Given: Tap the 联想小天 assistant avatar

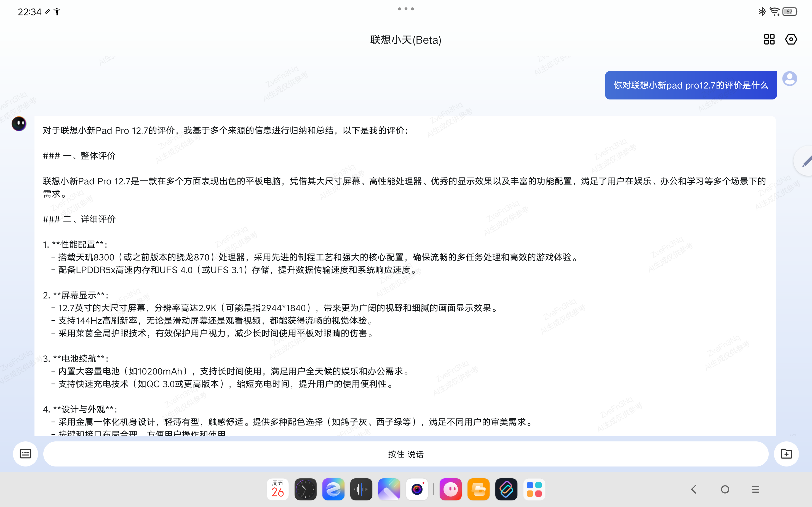Looking at the screenshot, I should (x=19, y=124).
